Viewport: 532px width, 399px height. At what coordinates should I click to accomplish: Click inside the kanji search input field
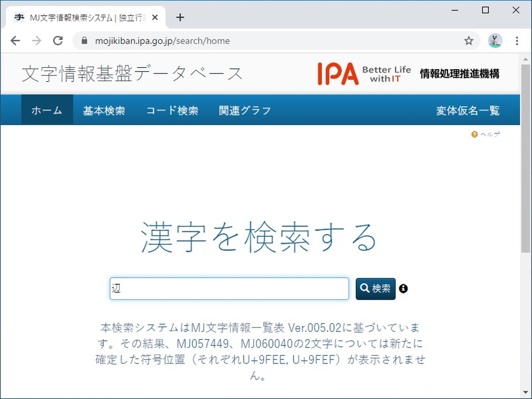(x=229, y=288)
